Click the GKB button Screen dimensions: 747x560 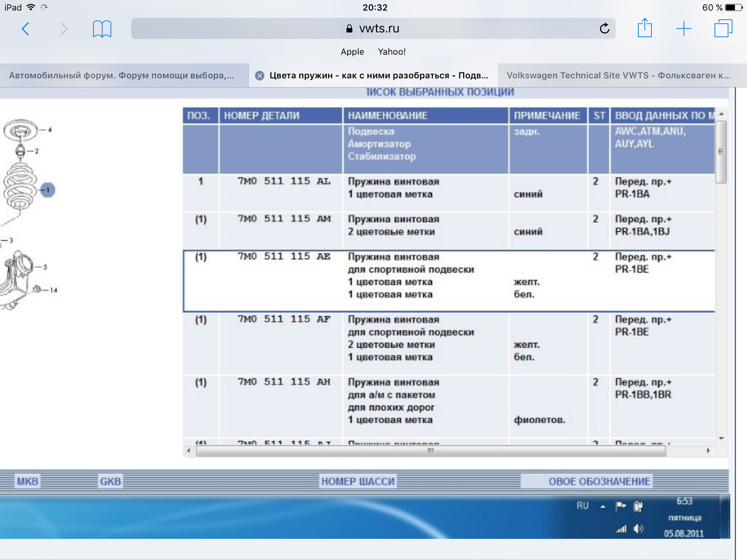coord(110,481)
